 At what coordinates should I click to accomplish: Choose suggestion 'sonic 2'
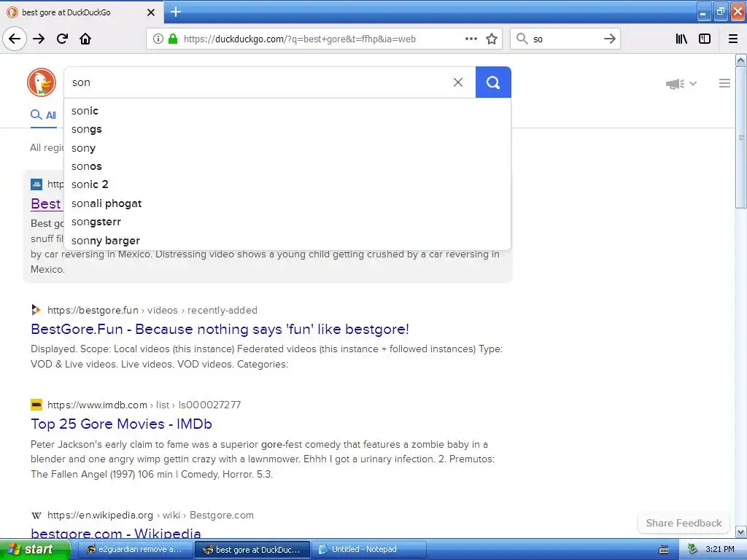(x=287, y=184)
